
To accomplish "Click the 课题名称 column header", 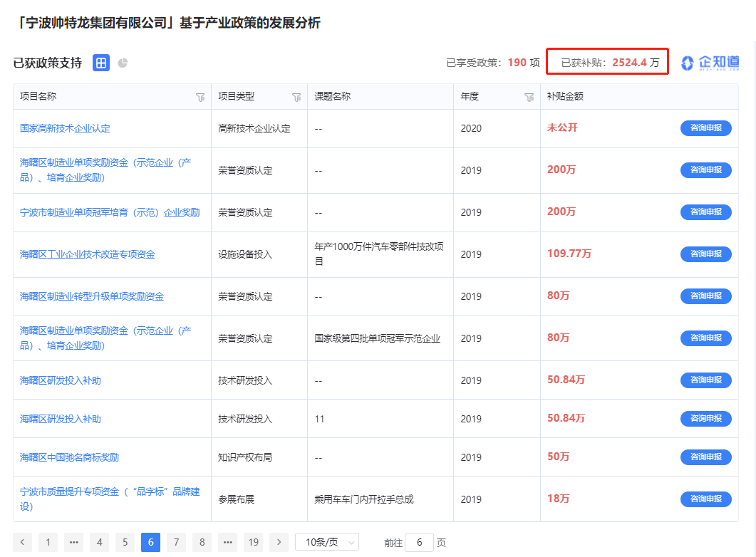I will click(x=333, y=96).
